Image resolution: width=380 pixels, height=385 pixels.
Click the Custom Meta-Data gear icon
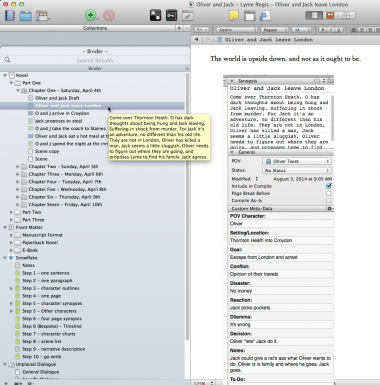(329, 209)
